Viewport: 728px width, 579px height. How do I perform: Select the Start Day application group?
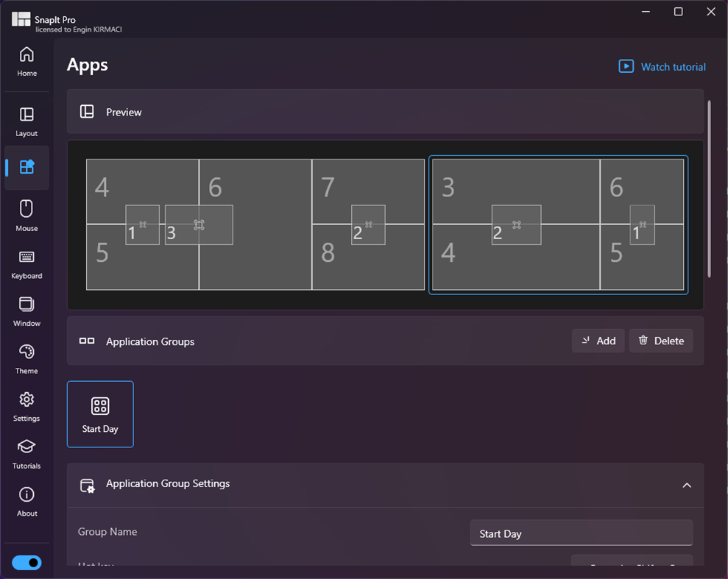pos(100,413)
